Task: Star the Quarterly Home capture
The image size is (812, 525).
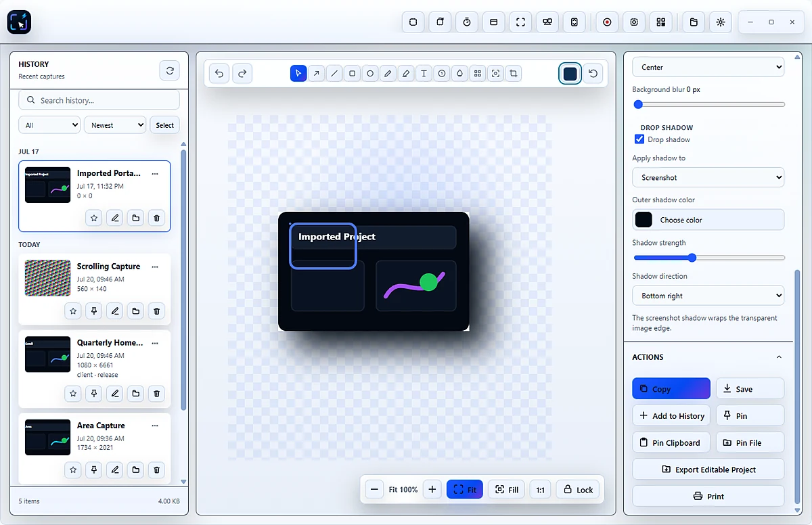Action: pyautogui.click(x=74, y=393)
